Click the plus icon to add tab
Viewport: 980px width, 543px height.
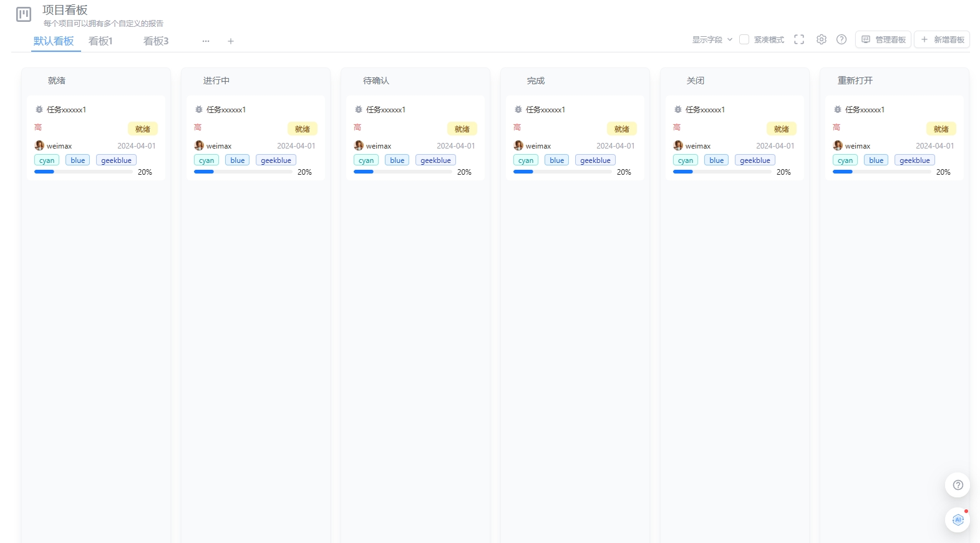231,41
